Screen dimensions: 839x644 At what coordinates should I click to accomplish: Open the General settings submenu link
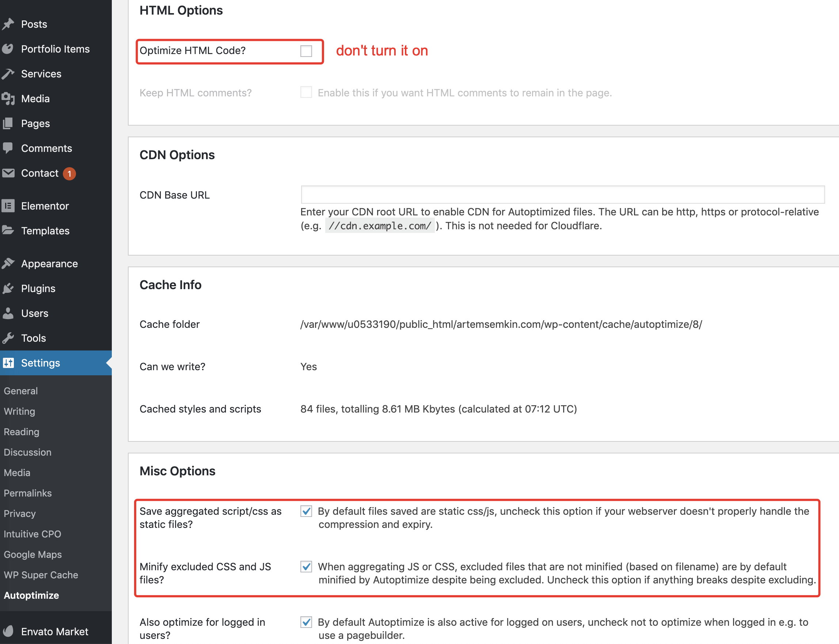21,391
